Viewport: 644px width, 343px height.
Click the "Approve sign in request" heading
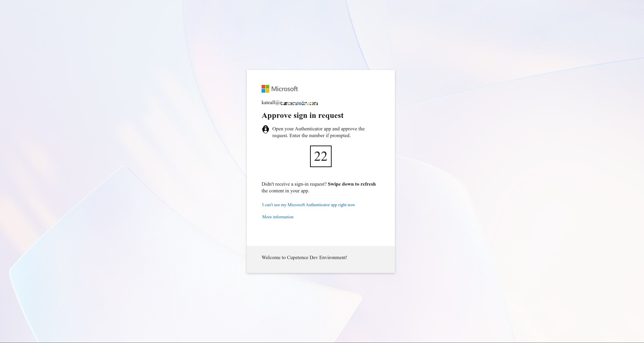[303, 116]
